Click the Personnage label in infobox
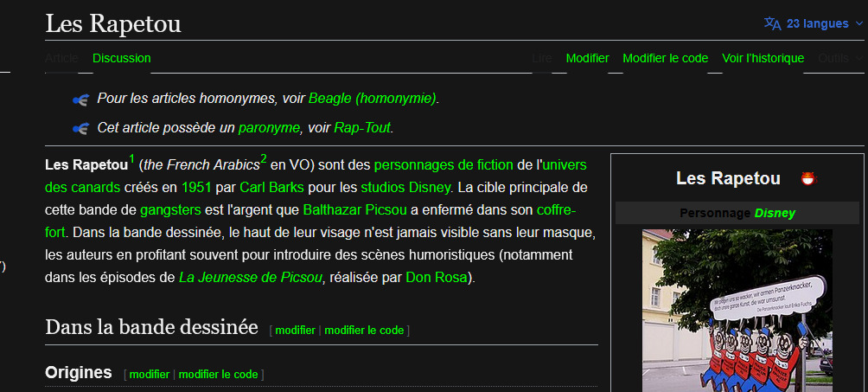The image size is (868, 392). (x=715, y=213)
